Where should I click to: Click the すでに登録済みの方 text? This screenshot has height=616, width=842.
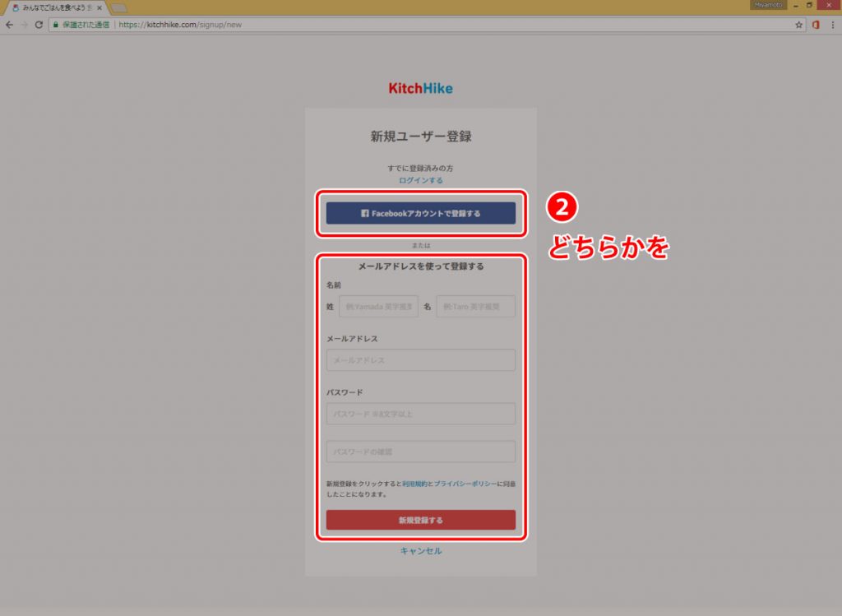420,168
